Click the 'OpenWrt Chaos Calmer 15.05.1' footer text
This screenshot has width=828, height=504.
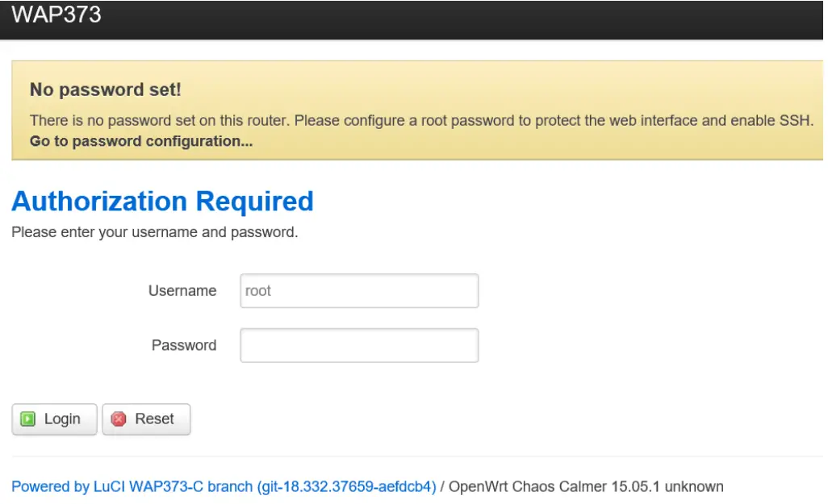[x=558, y=487]
